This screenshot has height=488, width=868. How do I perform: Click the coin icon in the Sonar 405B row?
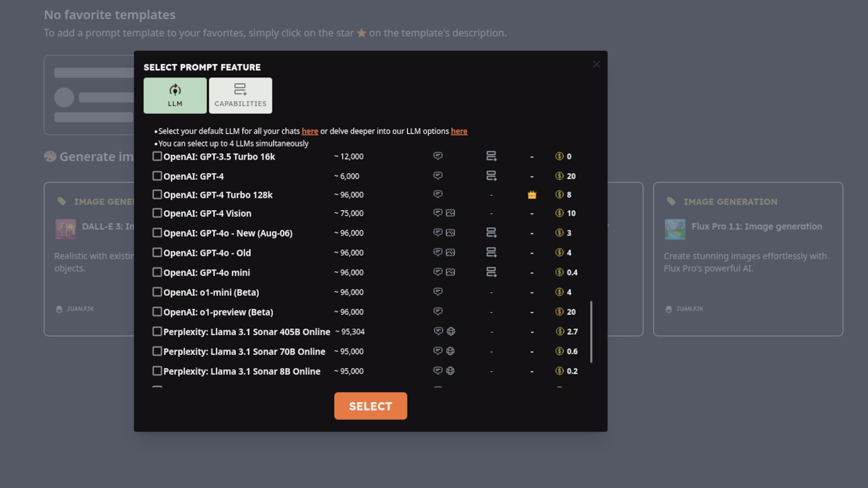pyautogui.click(x=560, y=332)
